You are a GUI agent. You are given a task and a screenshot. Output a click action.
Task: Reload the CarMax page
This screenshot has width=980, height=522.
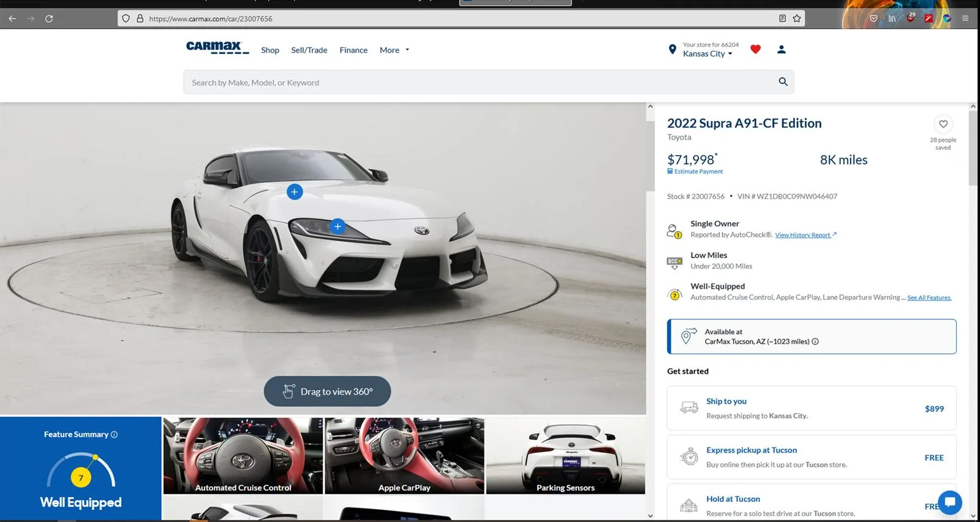coord(49,19)
